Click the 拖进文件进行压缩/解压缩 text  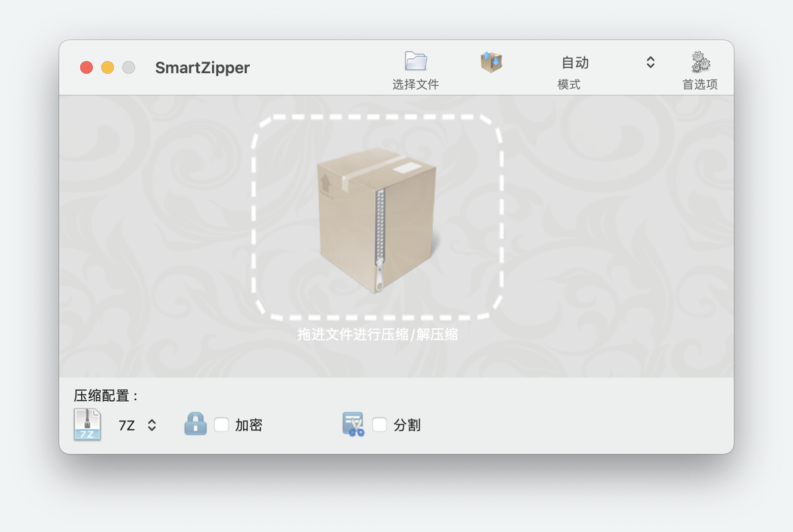(x=377, y=335)
